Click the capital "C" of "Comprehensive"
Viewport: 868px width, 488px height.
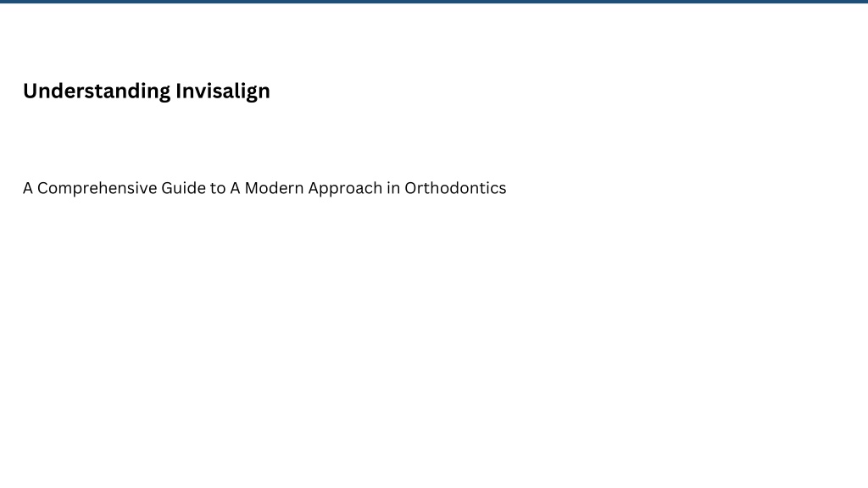coord(42,188)
